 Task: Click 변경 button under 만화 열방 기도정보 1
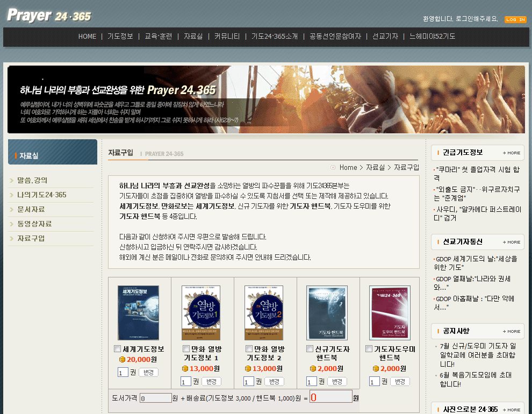(211, 381)
